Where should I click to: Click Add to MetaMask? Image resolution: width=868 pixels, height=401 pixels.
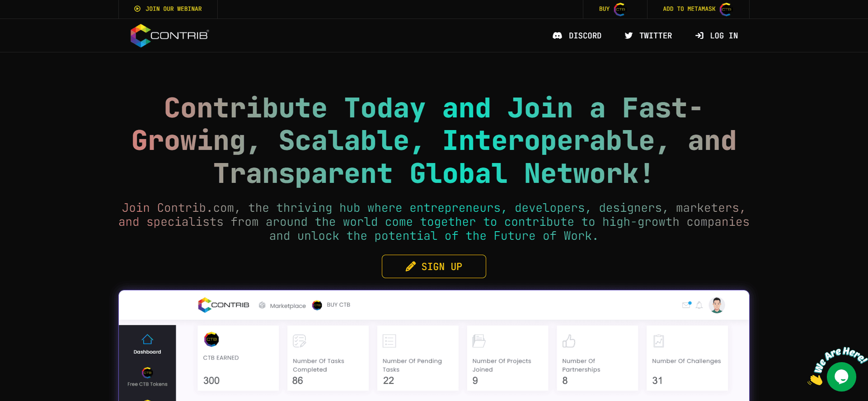point(697,9)
